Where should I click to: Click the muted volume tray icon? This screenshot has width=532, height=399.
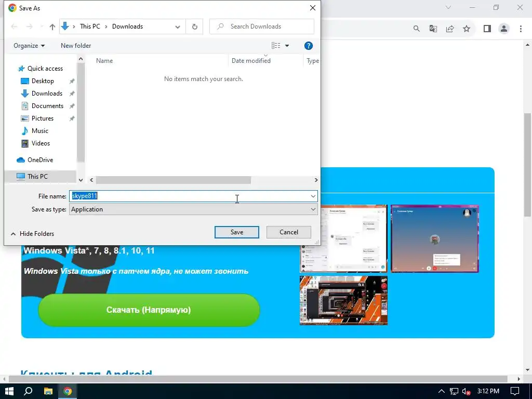pyautogui.click(x=466, y=391)
